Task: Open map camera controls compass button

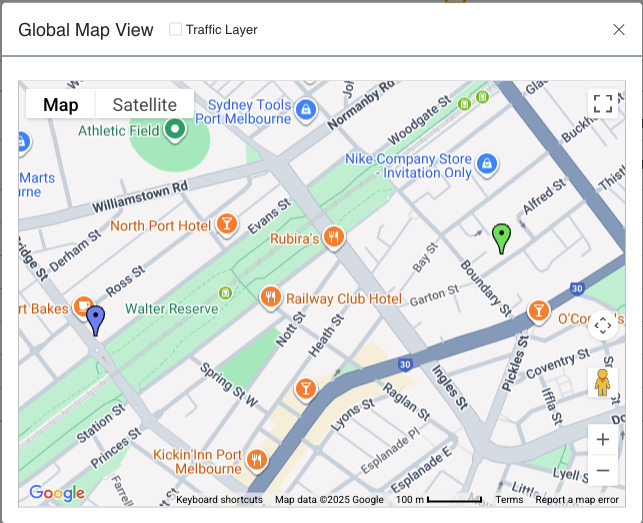Action: pyautogui.click(x=602, y=326)
